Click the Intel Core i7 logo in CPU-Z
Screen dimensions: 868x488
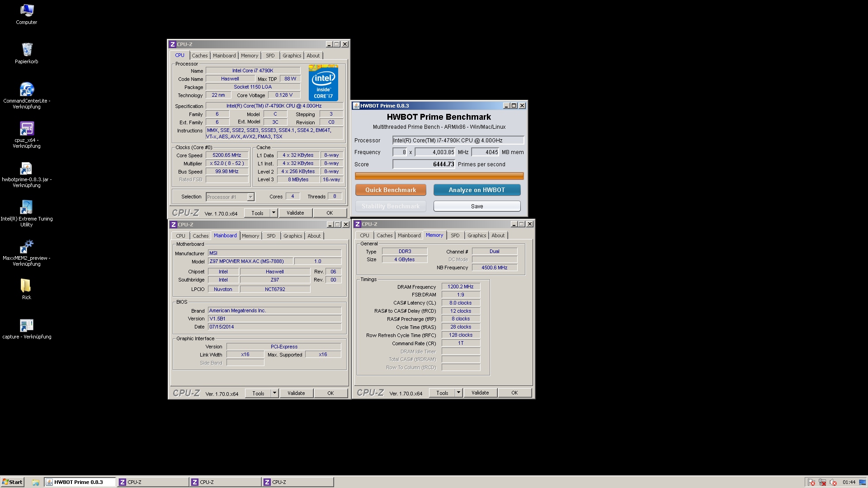point(323,83)
